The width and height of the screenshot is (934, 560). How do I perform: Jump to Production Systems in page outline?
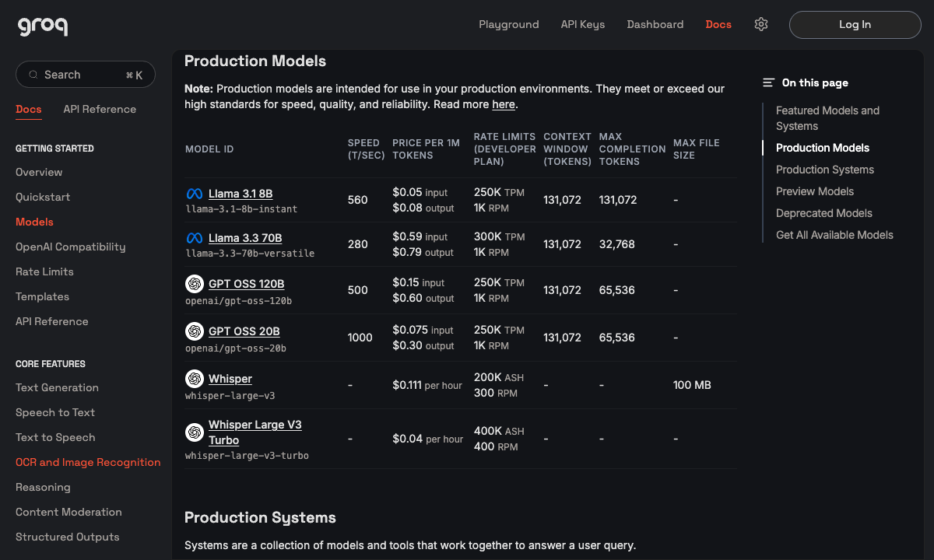pos(825,170)
